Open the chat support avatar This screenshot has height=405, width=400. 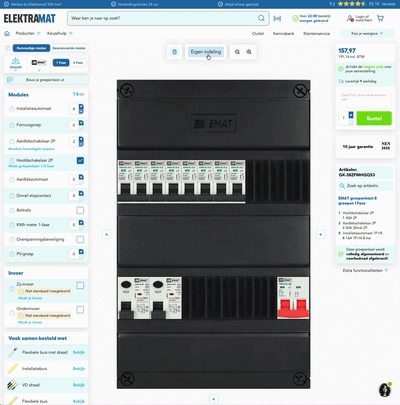pos(385,390)
